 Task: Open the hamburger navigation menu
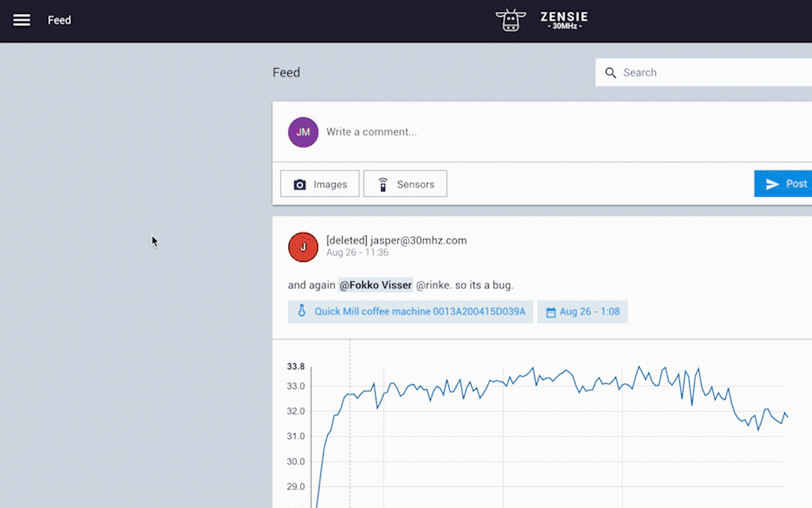22,20
